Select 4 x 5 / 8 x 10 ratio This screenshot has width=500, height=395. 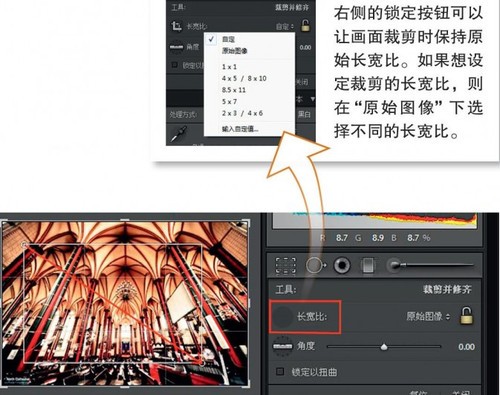tap(244, 78)
